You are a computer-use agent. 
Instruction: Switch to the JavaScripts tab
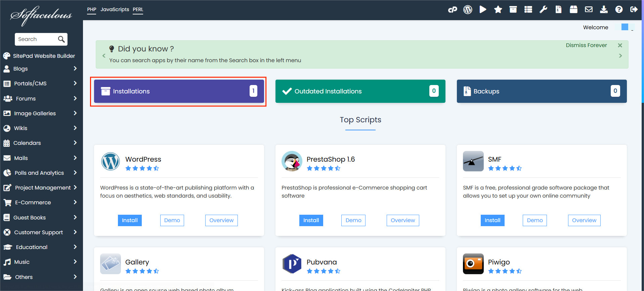point(115,9)
